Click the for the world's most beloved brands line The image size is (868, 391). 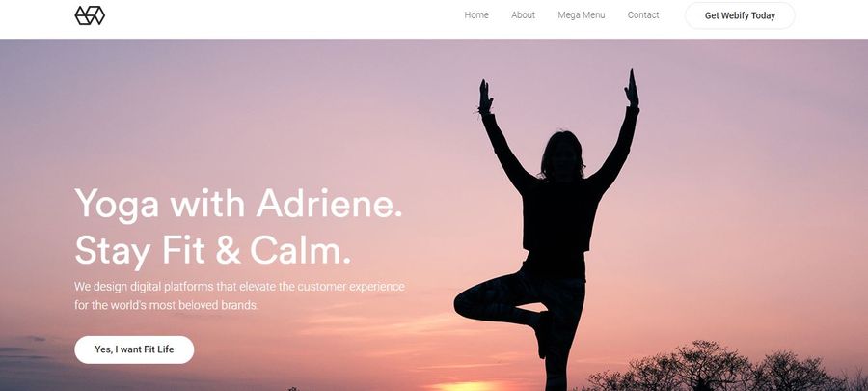tap(167, 305)
